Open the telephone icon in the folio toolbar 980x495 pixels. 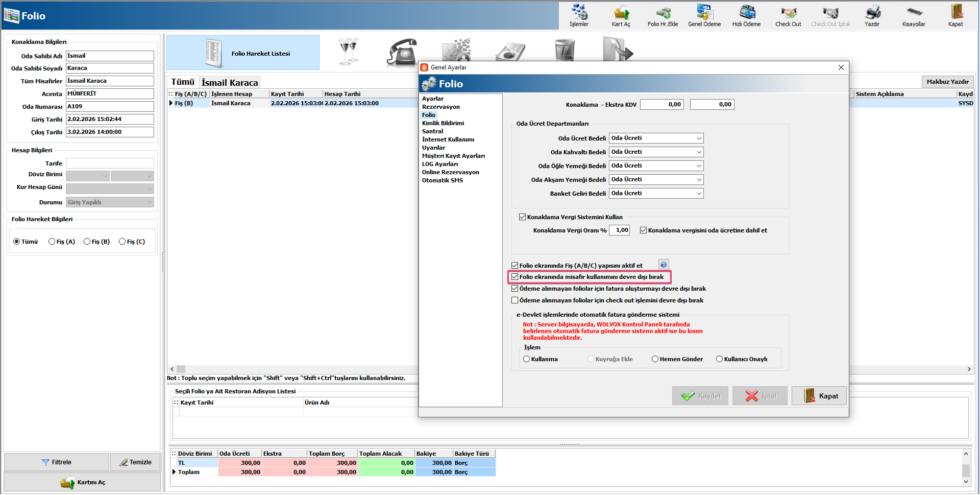[402, 52]
